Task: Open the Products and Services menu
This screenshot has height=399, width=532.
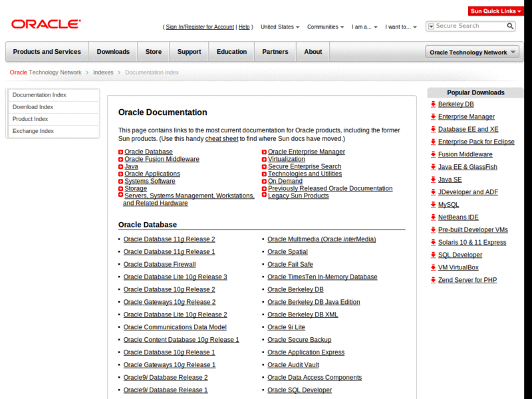Action: coord(47,52)
